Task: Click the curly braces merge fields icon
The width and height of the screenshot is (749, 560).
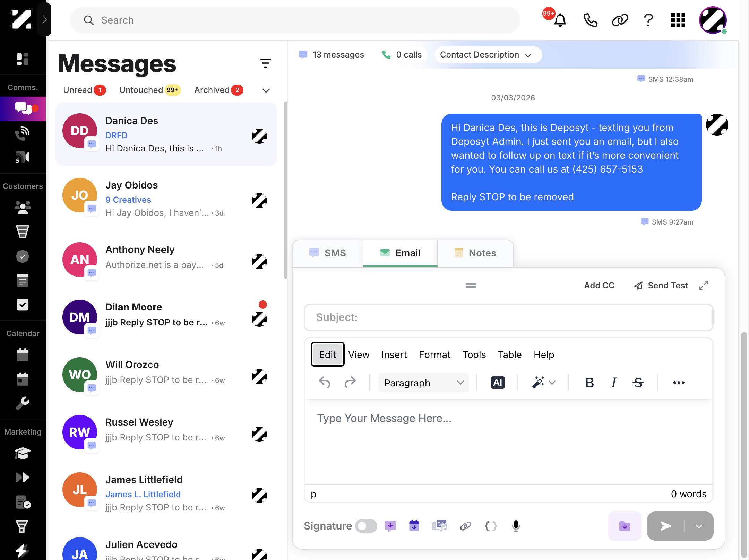Action: [x=491, y=526]
